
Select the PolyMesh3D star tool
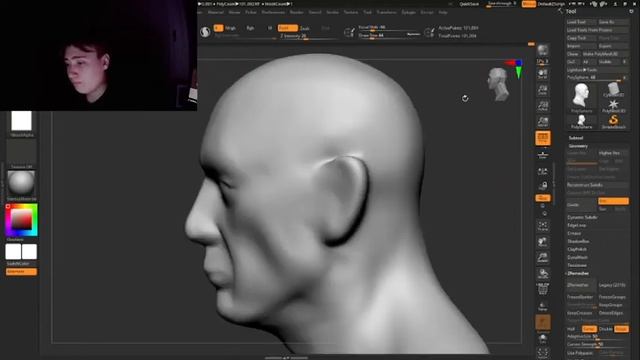[x=613, y=105]
